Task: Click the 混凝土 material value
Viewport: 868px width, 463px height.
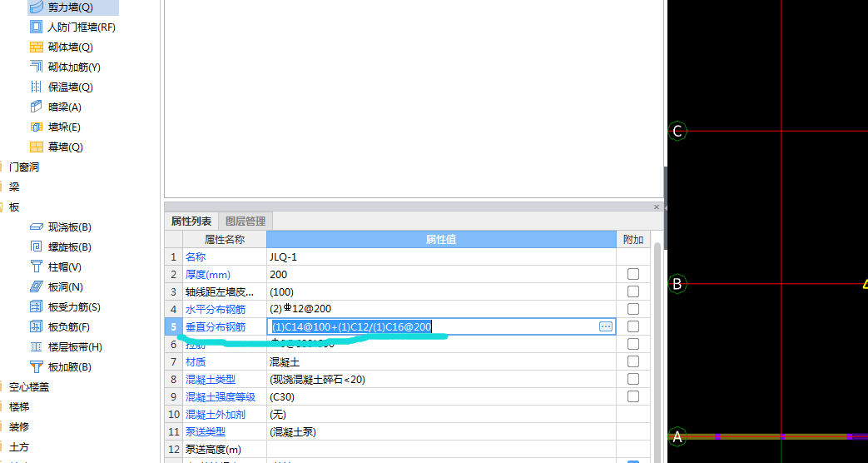Action: point(285,361)
